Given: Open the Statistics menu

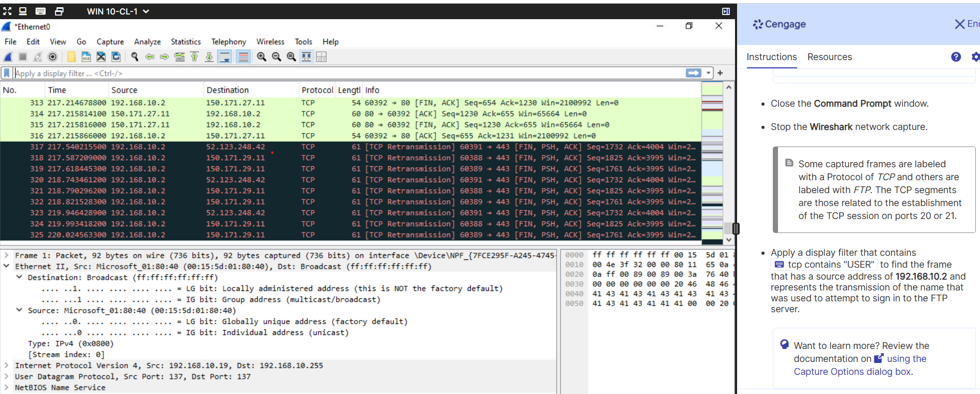Looking at the screenshot, I should click(186, 42).
